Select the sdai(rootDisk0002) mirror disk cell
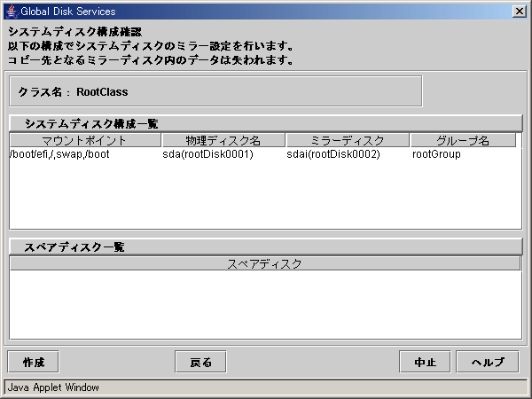532x399 pixels. (348, 154)
